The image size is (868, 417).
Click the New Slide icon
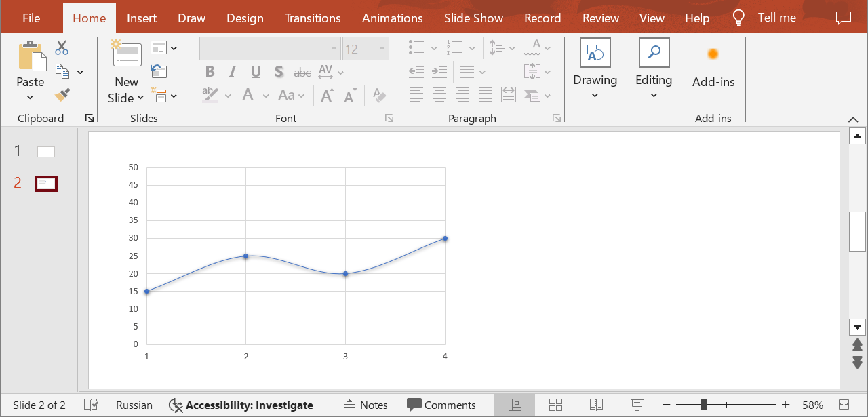coord(126,54)
